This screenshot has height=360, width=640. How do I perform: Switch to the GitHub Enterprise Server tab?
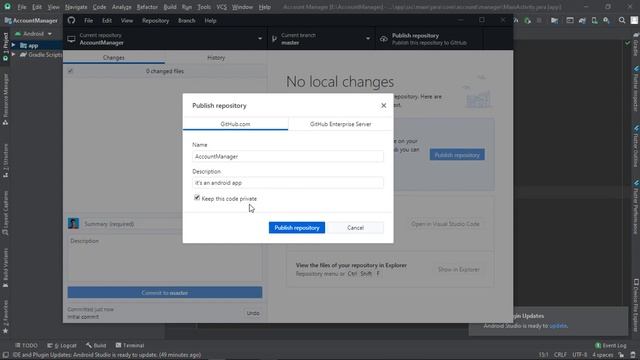340,124
